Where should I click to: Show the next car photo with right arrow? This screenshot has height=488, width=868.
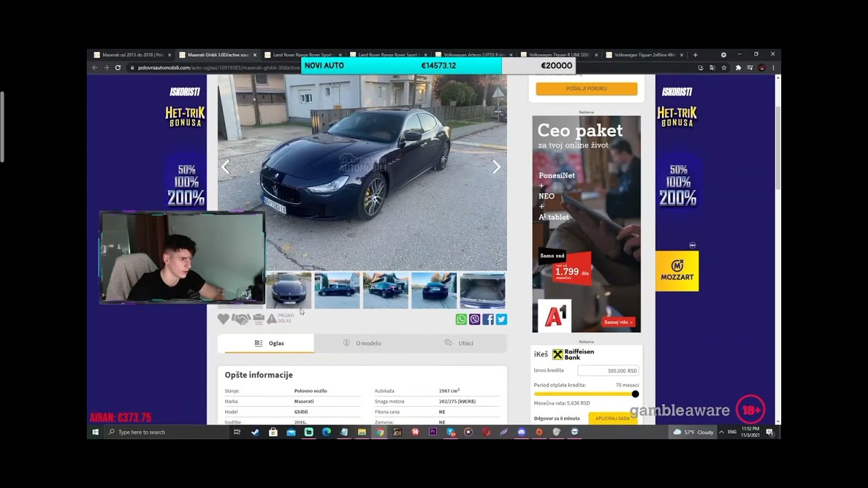click(496, 167)
